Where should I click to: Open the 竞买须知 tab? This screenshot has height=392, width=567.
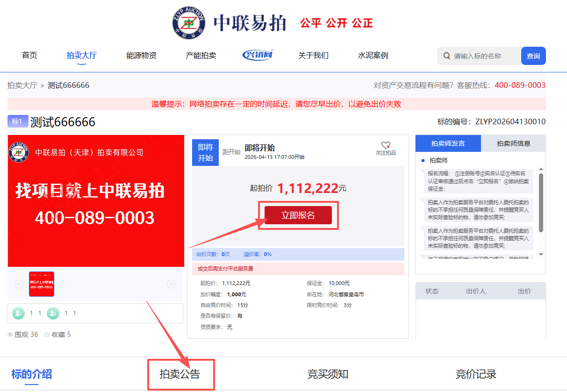(328, 374)
